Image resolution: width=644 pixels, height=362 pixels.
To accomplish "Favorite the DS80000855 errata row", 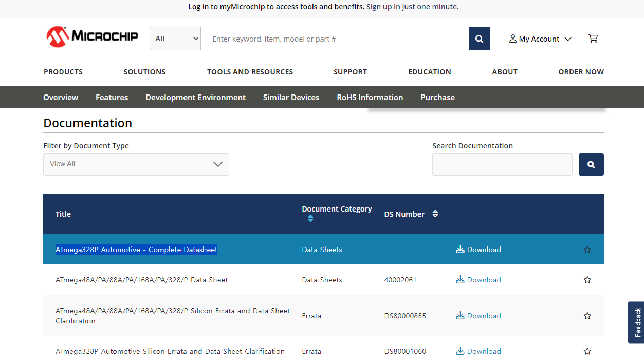I will 587,316.
